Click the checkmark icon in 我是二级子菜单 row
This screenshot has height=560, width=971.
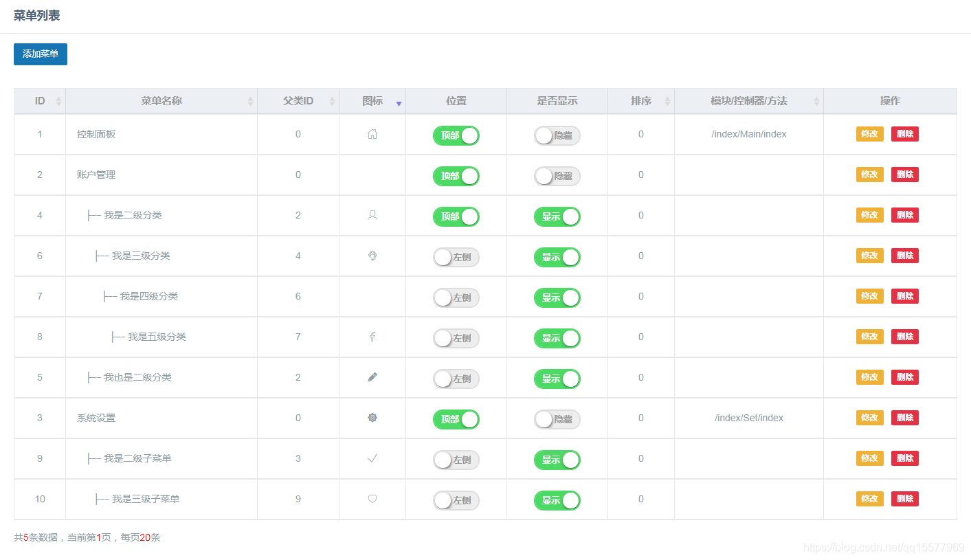coord(372,458)
